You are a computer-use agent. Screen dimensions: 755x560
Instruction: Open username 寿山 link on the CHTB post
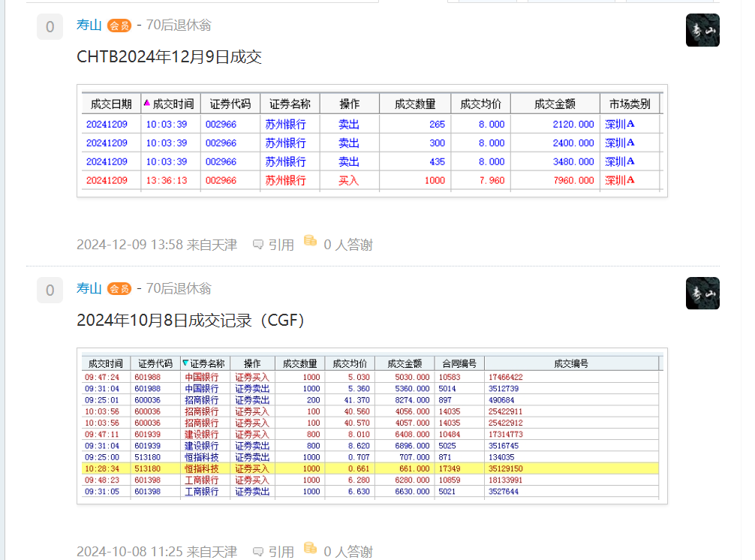click(89, 25)
